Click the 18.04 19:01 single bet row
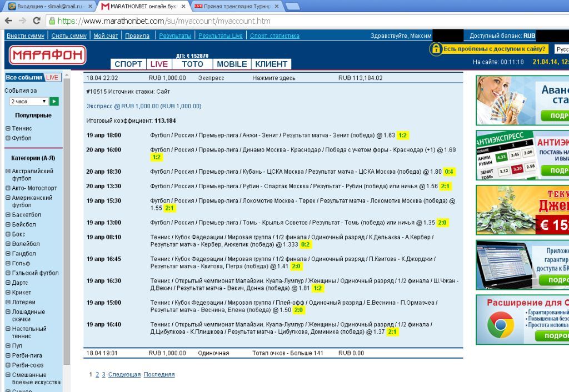The width and height of the screenshot is (569, 392). (273, 353)
